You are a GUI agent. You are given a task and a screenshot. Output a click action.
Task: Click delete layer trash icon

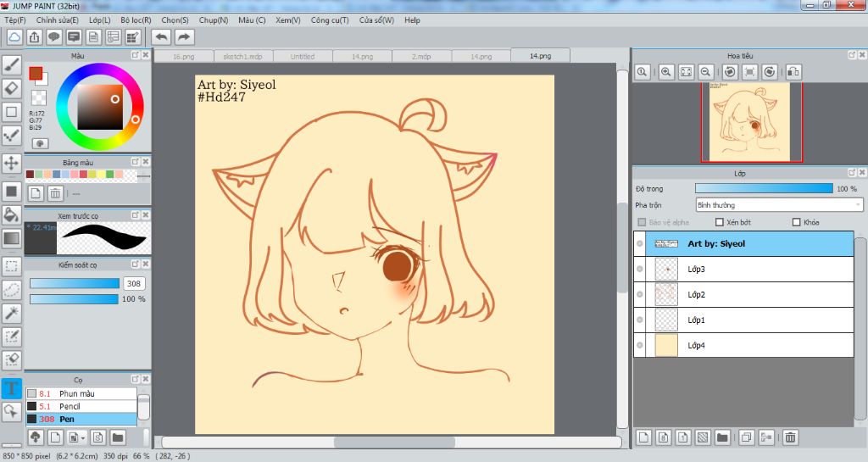point(791,437)
